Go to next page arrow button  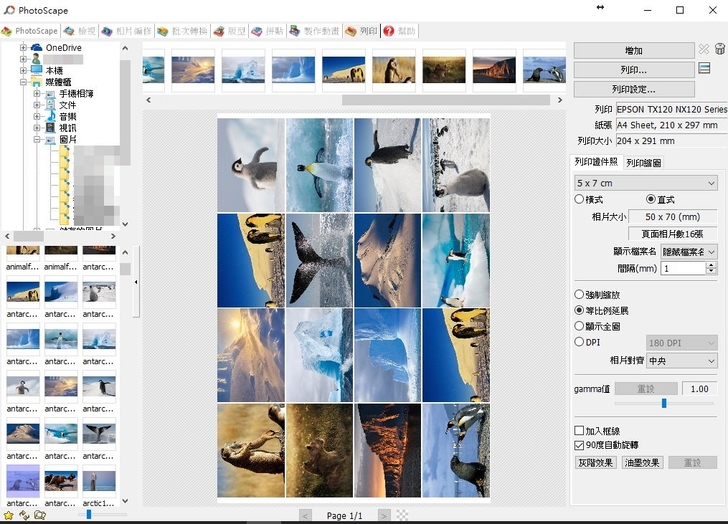coord(383,515)
